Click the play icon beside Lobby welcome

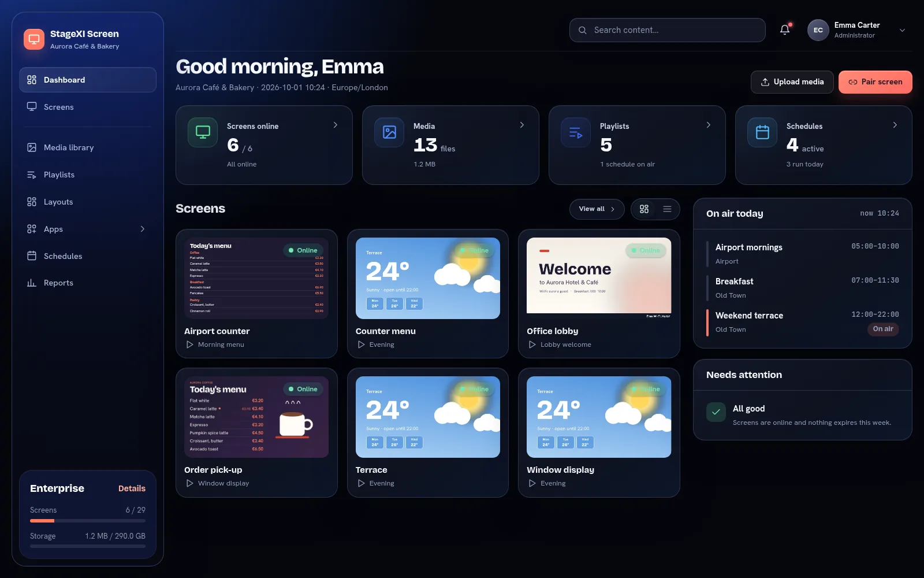532,344
